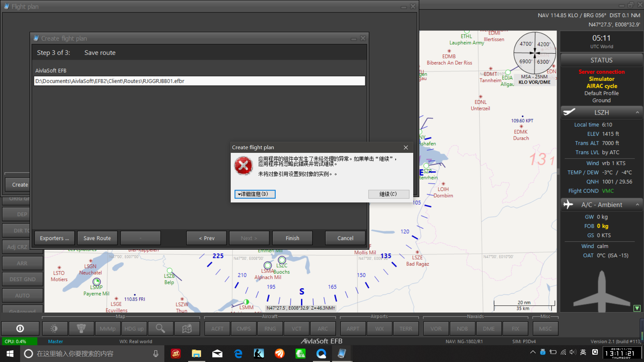Viewport: 644px width, 362px height.
Task: Expand 详细信息(D) error details
Action: (255, 194)
